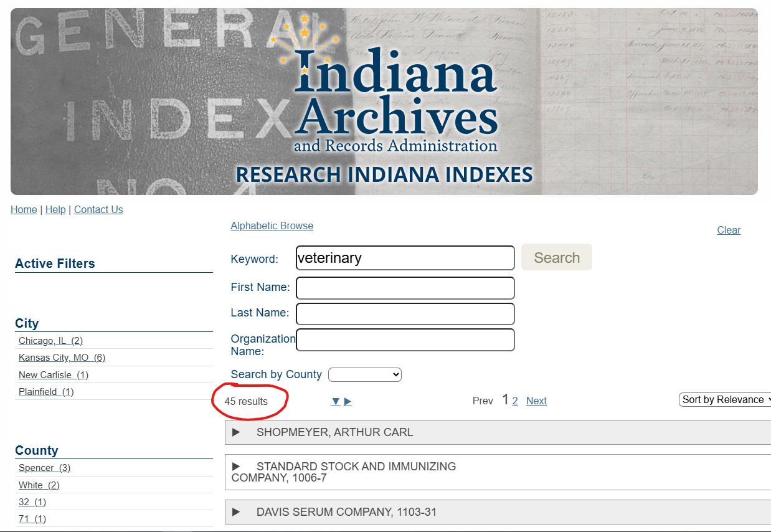Click the Prev pagination text
This screenshot has height=532, width=771.
pos(483,401)
